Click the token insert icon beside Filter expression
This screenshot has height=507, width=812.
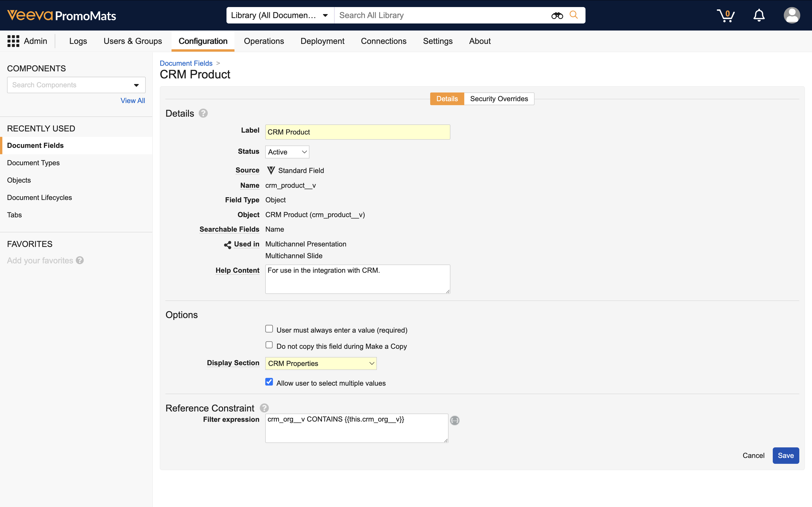[x=455, y=420]
